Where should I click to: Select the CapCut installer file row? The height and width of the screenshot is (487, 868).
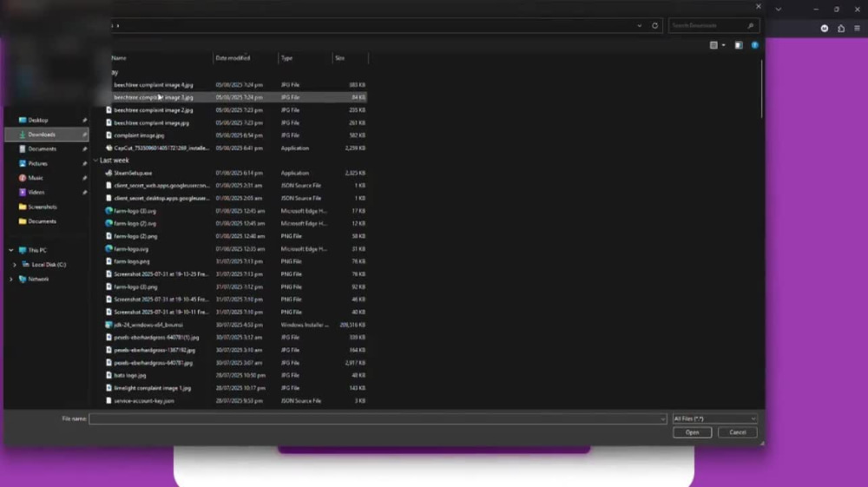click(235, 148)
